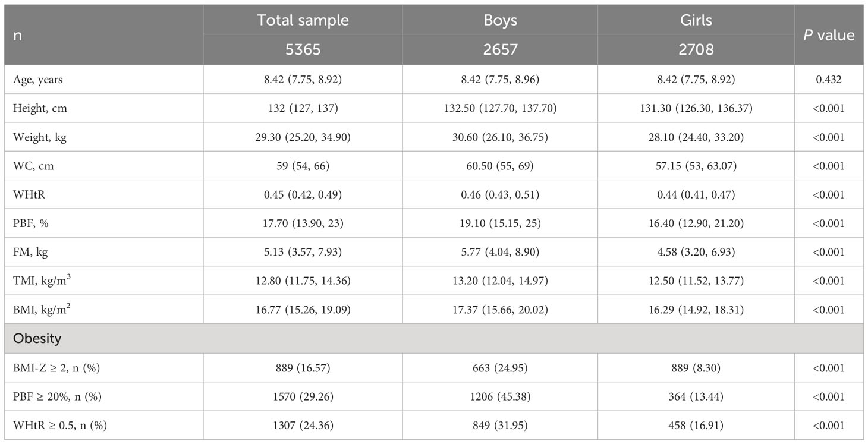Click the WC, cm row label

click(33, 166)
